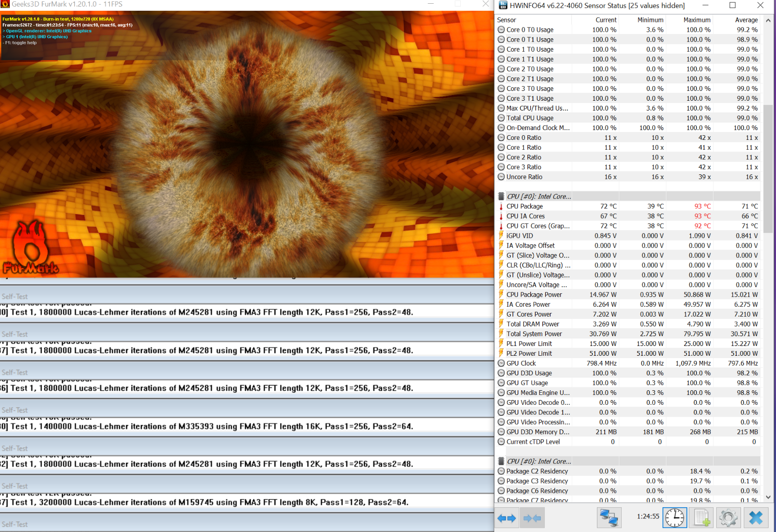Select the Package C6 Residency row
776x532 pixels.
[x=628, y=491]
